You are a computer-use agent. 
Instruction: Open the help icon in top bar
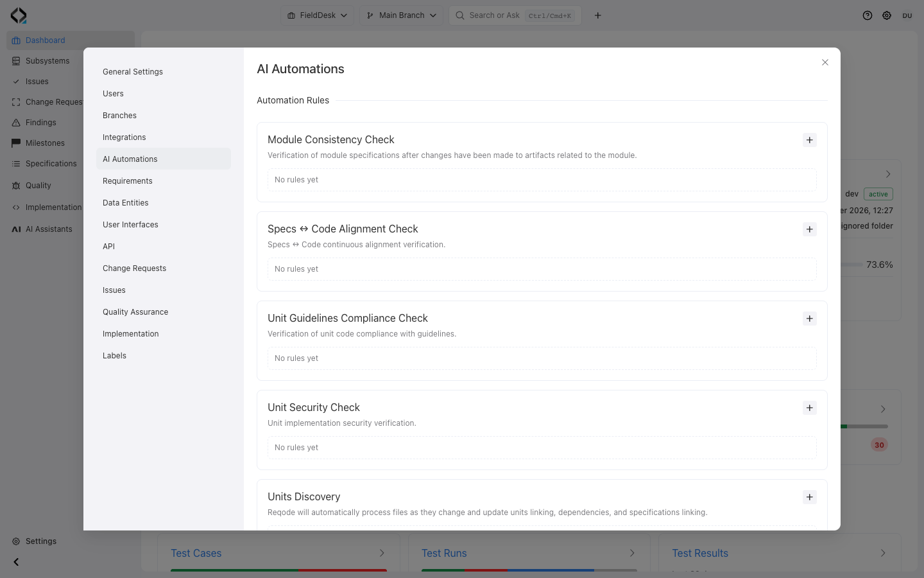tap(868, 15)
